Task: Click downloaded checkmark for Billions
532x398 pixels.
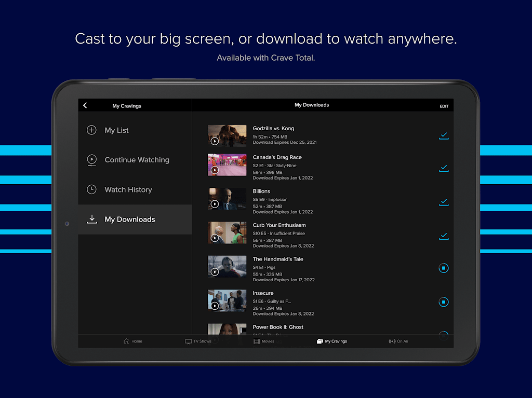Action: pyautogui.click(x=444, y=202)
